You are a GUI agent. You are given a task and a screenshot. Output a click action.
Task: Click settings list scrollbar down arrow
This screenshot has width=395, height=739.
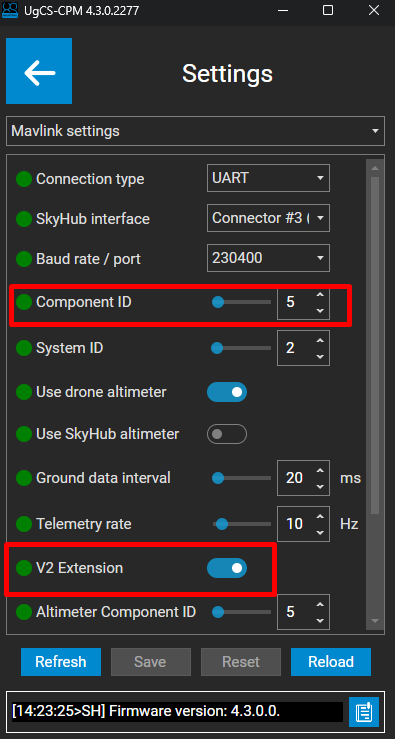pos(375,621)
